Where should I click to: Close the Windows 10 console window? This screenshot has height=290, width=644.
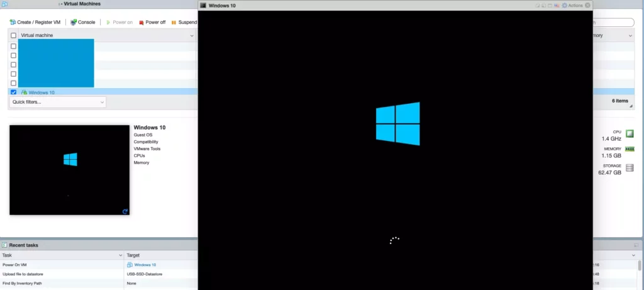[588, 5]
